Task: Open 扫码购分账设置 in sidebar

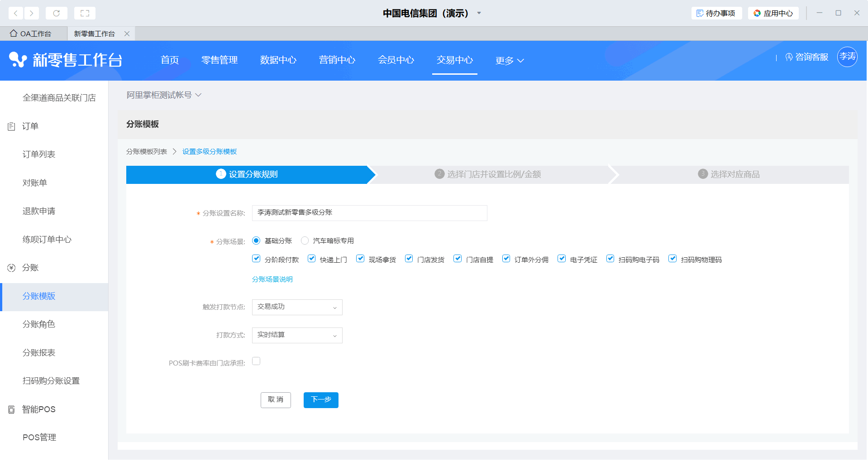Action: click(x=51, y=381)
